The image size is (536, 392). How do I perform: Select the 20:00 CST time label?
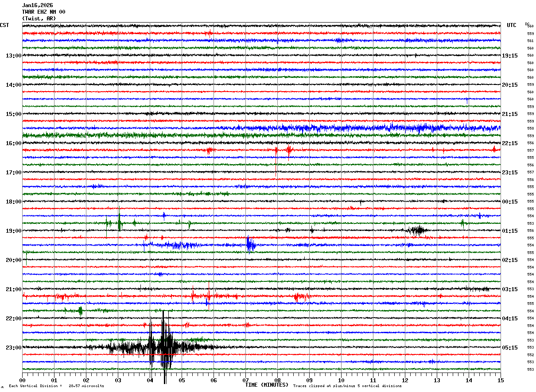point(13,260)
